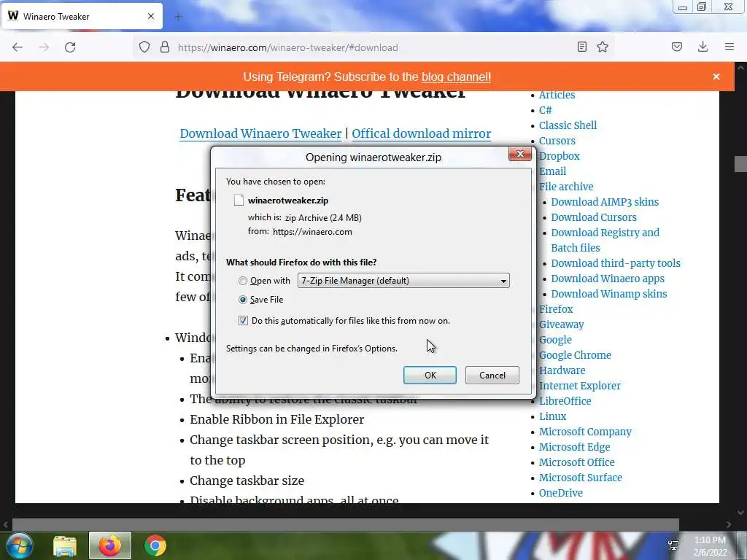This screenshot has height=560, width=747.
Task: Reload the page with refresh icon
Action: tap(70, 47)
